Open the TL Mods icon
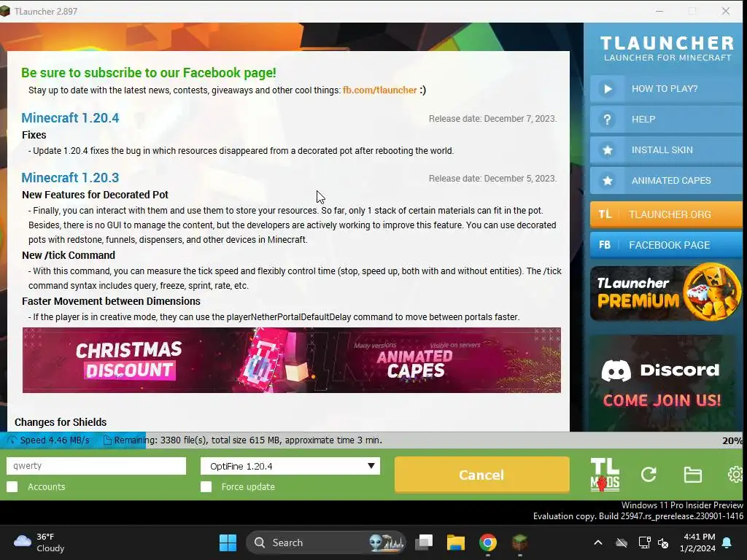 [x=605, y=475]
